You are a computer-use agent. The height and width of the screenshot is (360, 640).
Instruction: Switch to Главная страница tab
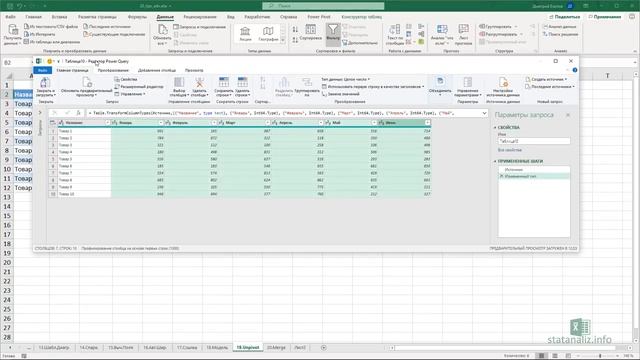coord(72,70)
